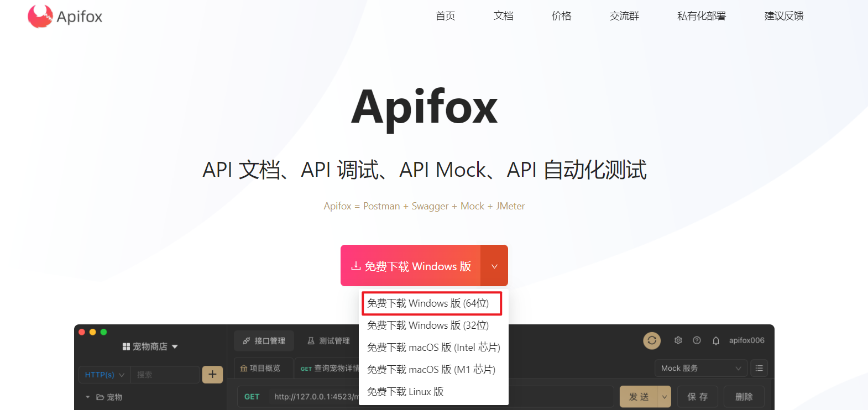Open the dropdown arrow next to 发送
The width and height of the screenshot is (868, 410).
(665, 397)
